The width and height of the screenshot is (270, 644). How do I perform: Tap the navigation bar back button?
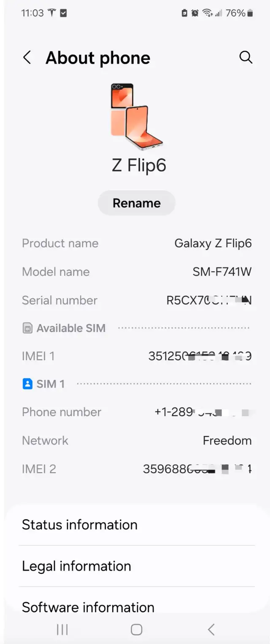(x=211, y=630)
